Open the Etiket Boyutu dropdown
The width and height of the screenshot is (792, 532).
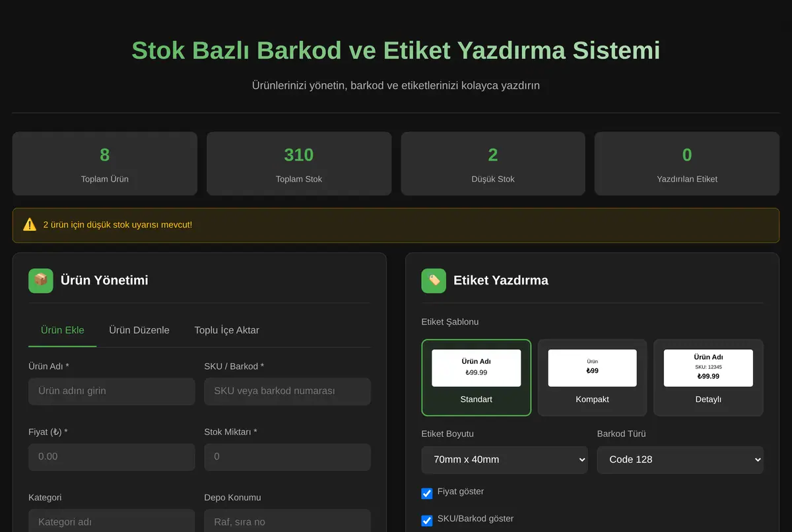(504, 460)
